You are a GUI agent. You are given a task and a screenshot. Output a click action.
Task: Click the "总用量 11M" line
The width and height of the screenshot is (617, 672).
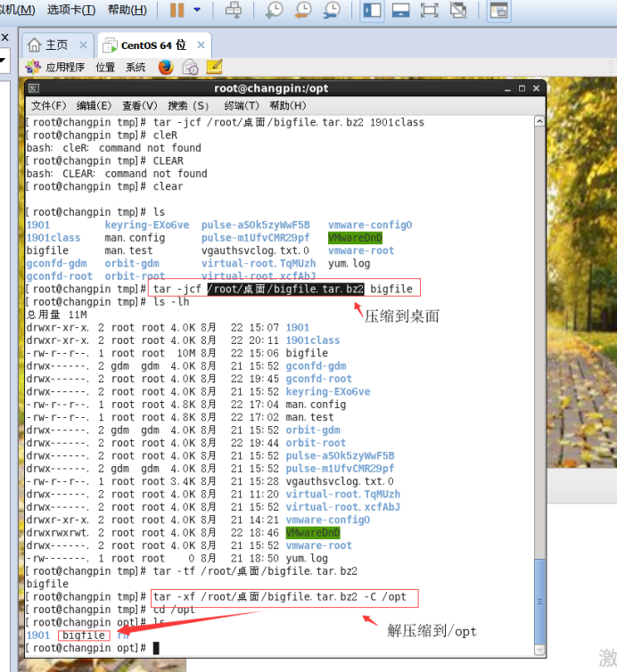coord(56,315)
